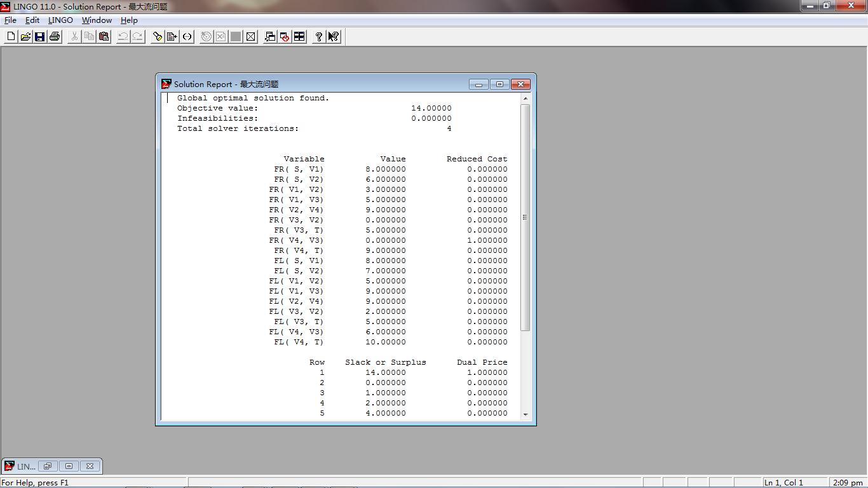Open a file using the folder icon
The image size is (868, 488).
[25, 37]
